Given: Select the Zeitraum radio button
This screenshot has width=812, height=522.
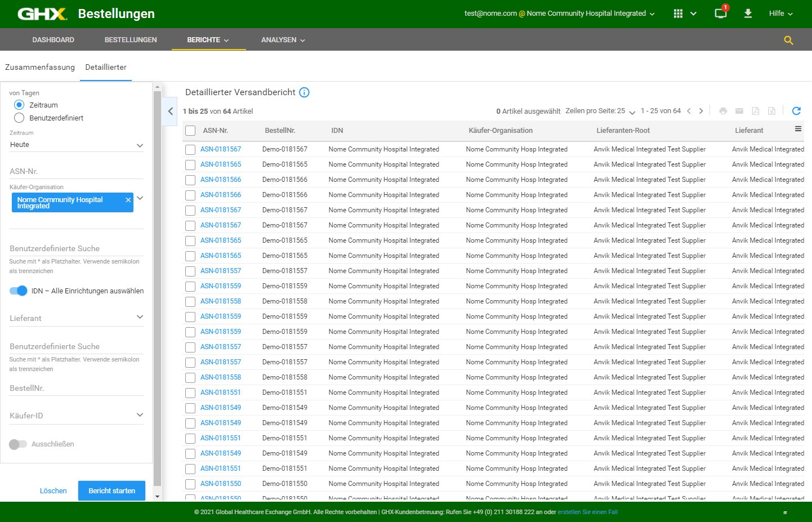Looking at the screenshot, I should pyautogui.click(x=19, y=105).
